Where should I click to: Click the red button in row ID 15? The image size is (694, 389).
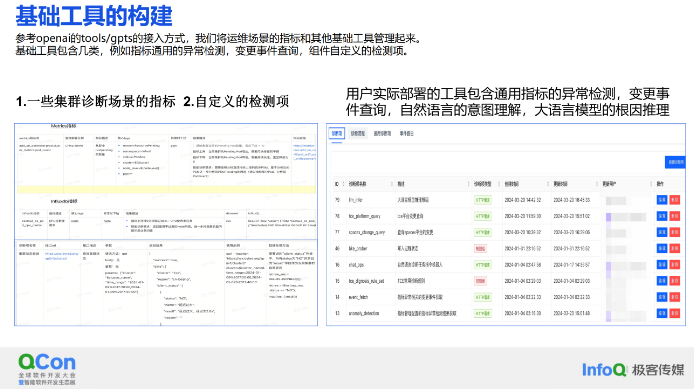click(675, 281)
